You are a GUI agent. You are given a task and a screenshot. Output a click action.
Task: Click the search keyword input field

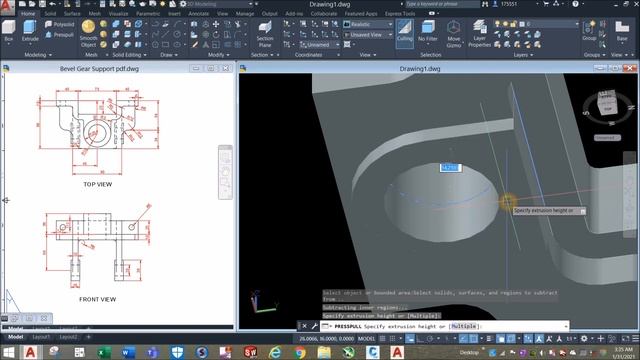tap(442, 4)
